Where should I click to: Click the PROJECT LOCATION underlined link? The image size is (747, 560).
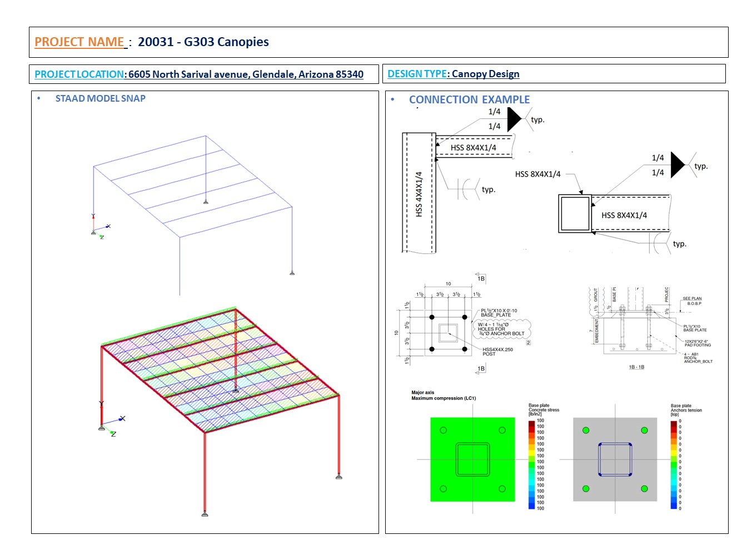click(79, 74)
